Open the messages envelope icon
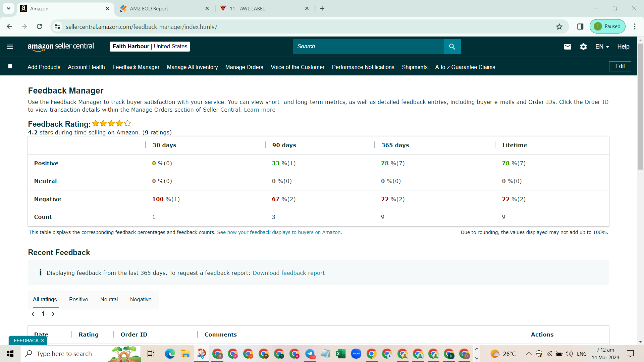Image resolution: width=644 pixels, height=362 pixels. pyautogui.click(x=568, y=47)
